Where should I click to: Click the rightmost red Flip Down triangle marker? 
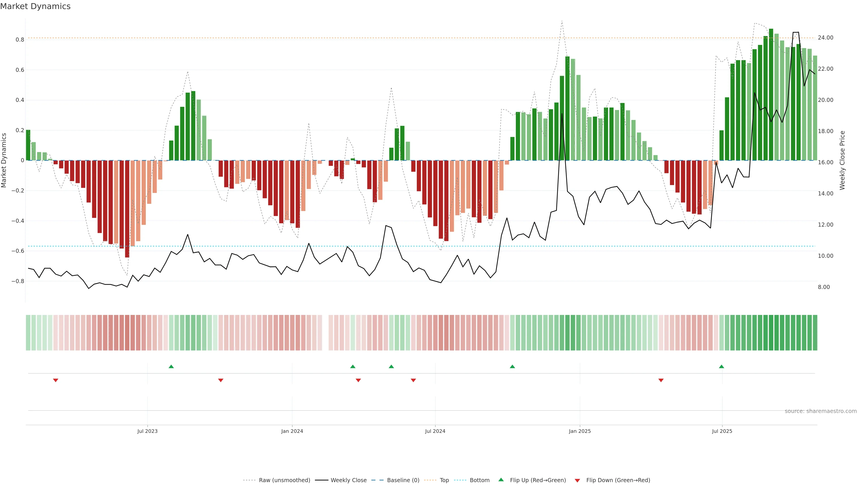click(x=661, y=380)
